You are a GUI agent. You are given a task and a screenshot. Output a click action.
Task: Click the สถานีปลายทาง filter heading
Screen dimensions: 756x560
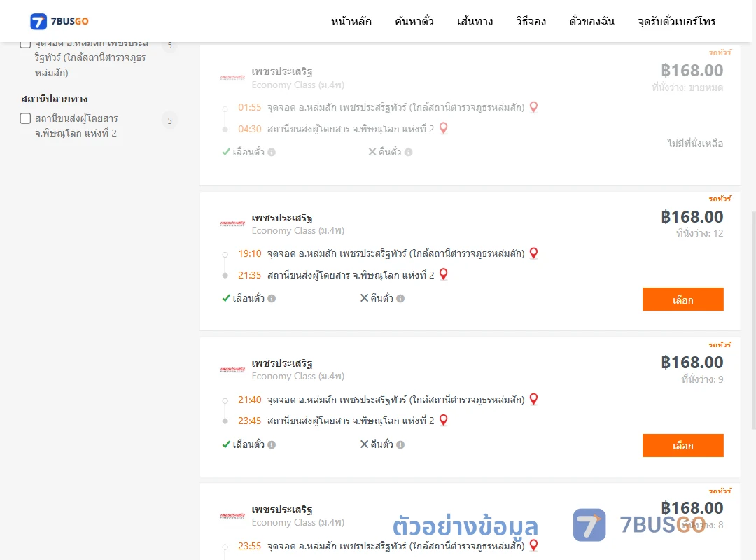[55, 99]
